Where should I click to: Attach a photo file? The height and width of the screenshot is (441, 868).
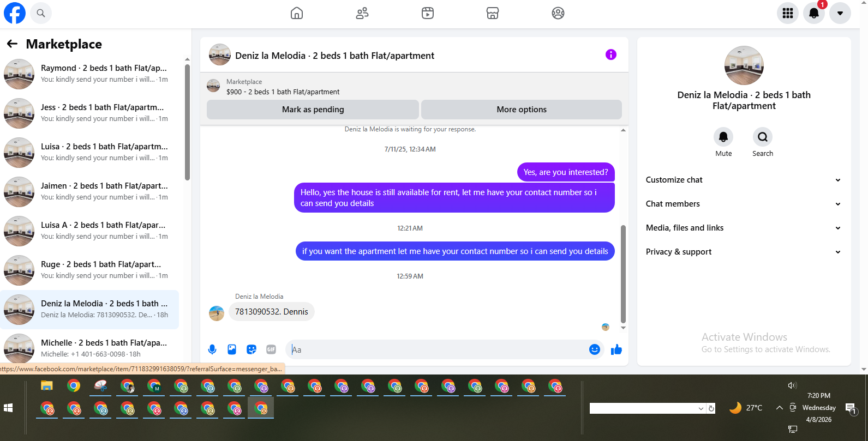pyautogui.click(x=232, y=349)
